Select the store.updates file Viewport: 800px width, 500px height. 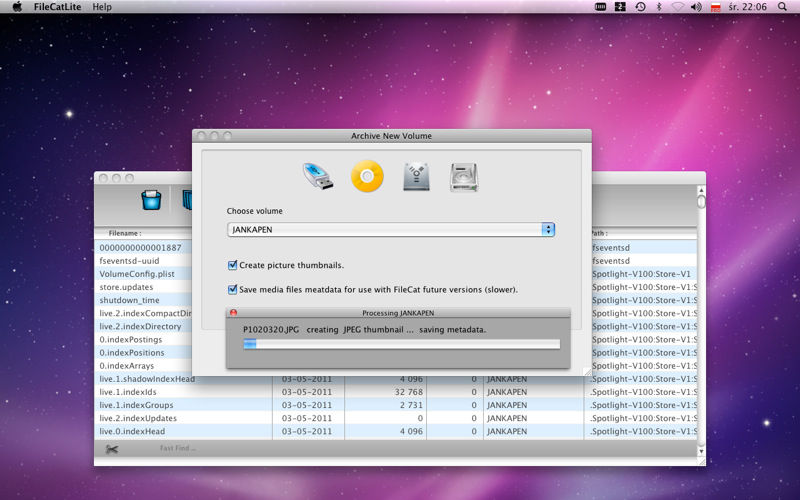(x=126, y=287)
